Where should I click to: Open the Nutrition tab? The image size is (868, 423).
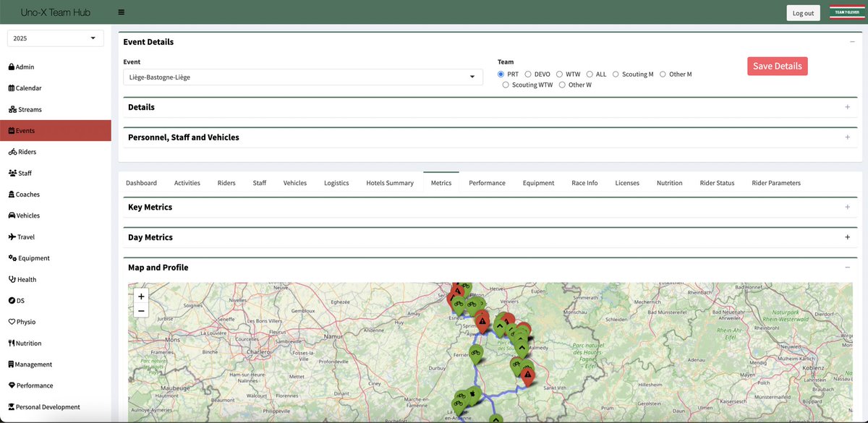tap(670, 183)
